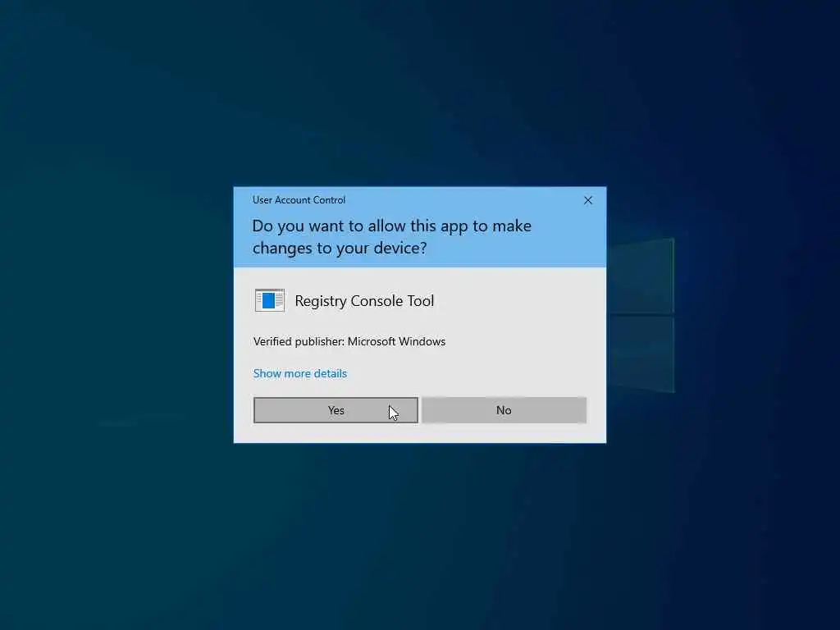The image size is (840, 630).
Task: Click No to deny changes
Action: click(504, 410)
